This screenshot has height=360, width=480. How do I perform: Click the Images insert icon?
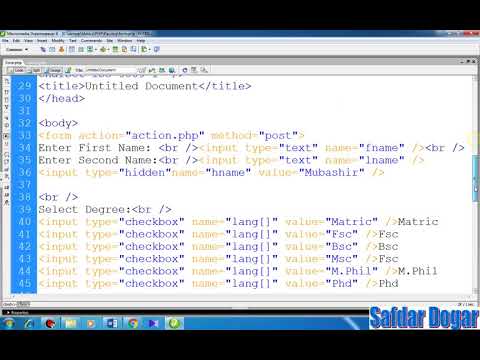point(89,49)
